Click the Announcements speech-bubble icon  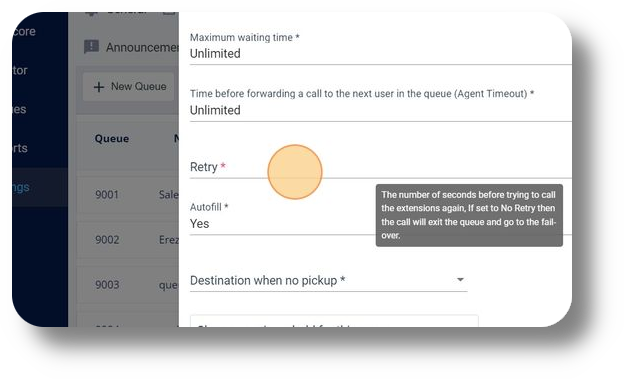(x=92, y=47)
